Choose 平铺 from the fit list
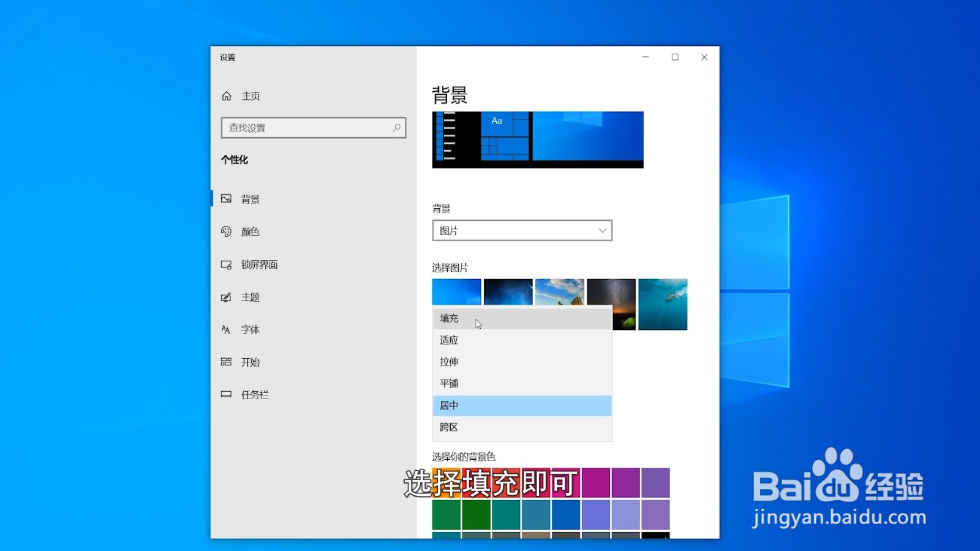This screenshot has height=551, width=980. click(522, 383)
